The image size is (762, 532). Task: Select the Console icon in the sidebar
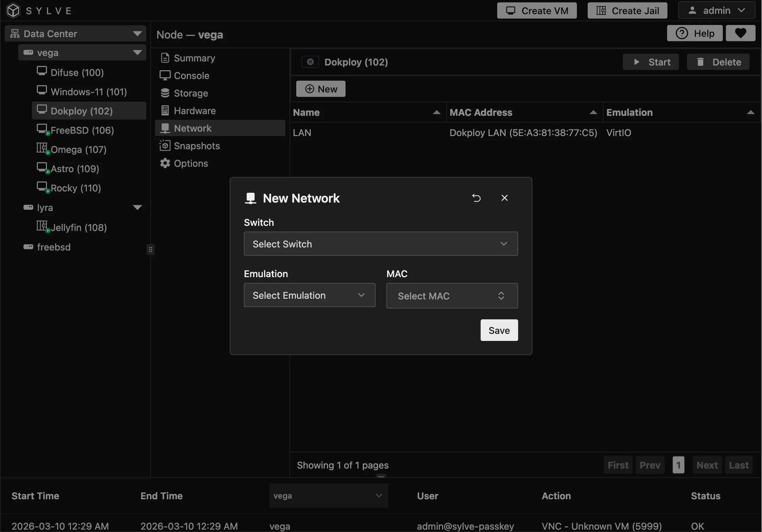coord(165,76)
